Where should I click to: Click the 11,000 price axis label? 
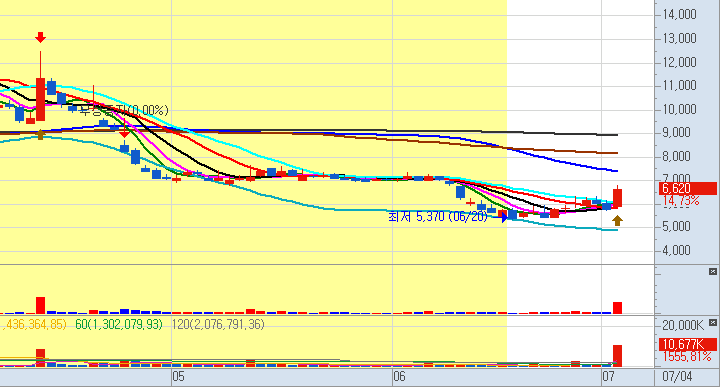pos(679,85)
